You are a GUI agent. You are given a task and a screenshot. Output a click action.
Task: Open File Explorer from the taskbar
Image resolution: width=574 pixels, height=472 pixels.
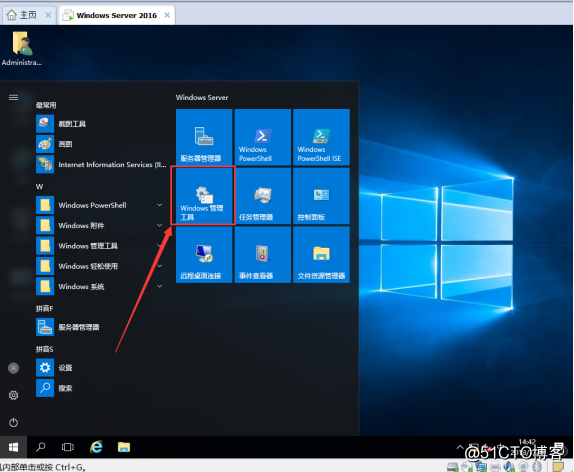124,447
